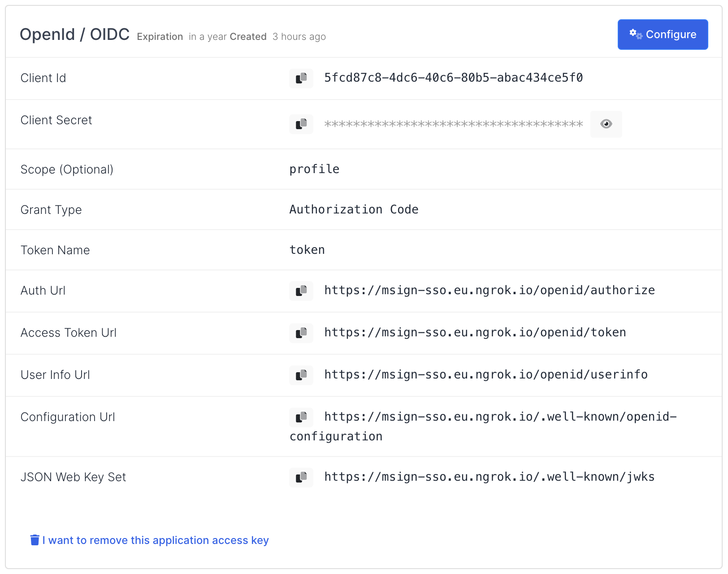Screen dimensions: 728x574
Task: Copy the JSON Web Key Set url
Action: (x=301, y=478)
